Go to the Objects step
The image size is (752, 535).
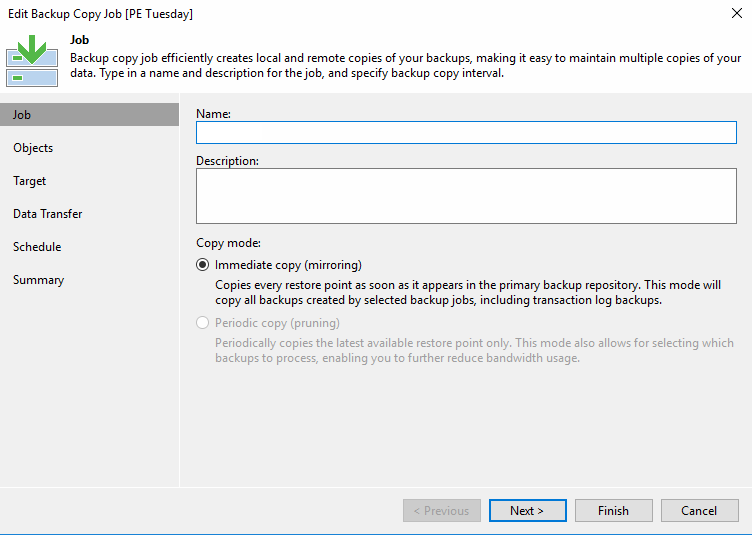33,148
